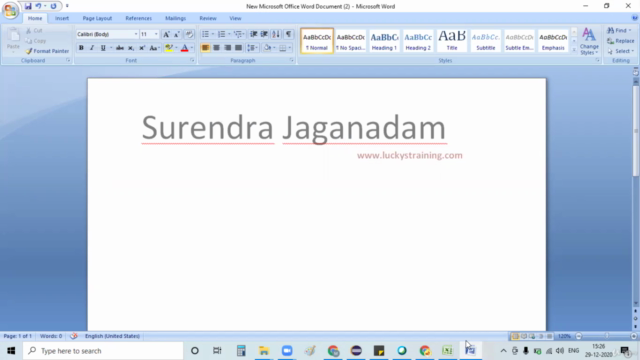The width and height of the screenshot is (640, 360).
Task: Click the Sort paragraph icon
Action: coord(276,34)
